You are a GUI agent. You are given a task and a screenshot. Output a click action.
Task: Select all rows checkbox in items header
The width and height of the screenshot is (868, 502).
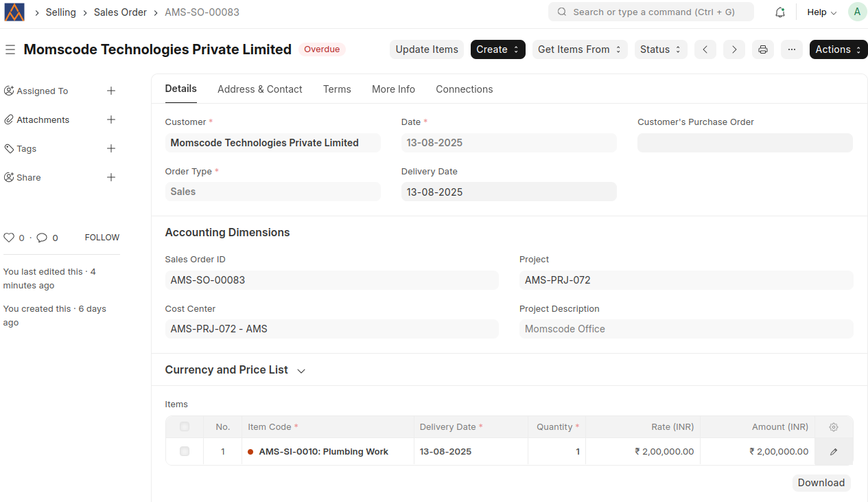pyautogui.click(x=184, y=427)
